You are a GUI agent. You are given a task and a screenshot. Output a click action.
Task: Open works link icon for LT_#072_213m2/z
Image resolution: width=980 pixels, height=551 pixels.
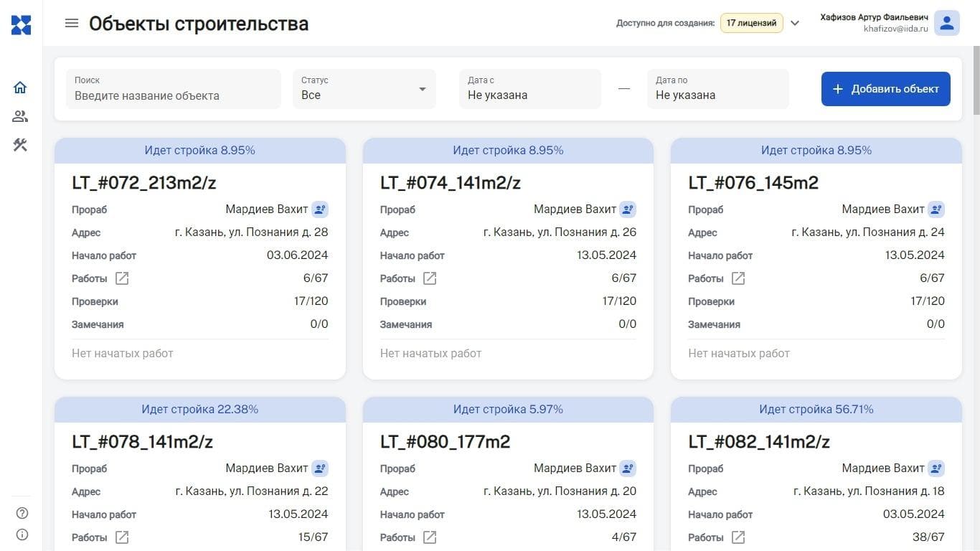click(x=122, y=278)
